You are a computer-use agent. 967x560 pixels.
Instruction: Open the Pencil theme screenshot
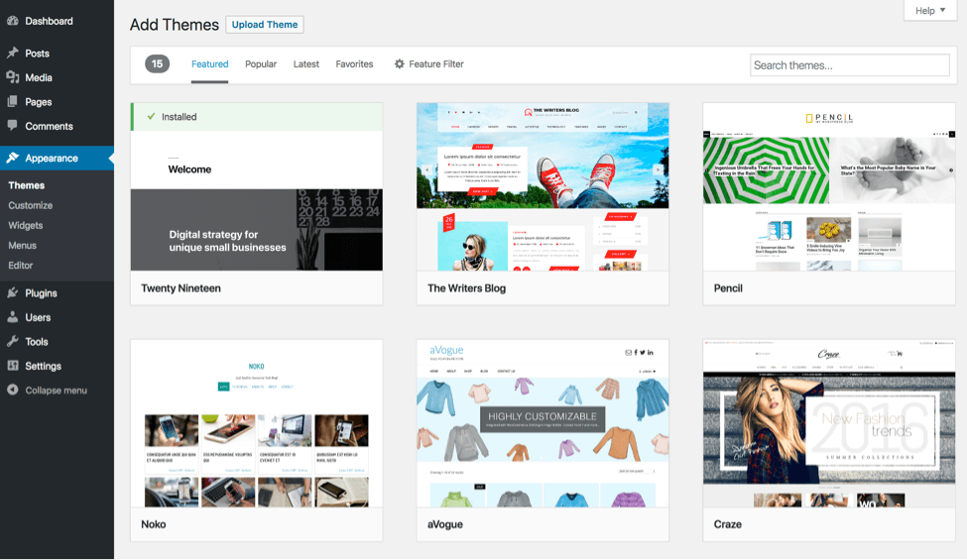click(x=829, y=186)
